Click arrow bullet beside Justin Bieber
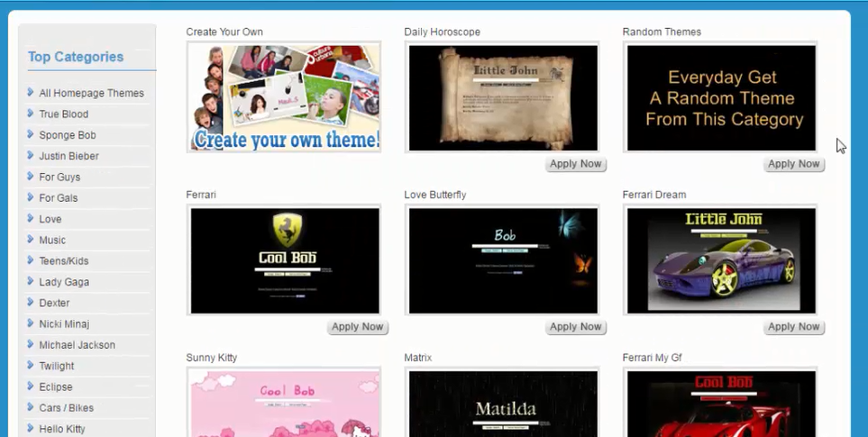Screen dimensions: 868x437 [31, 156]
